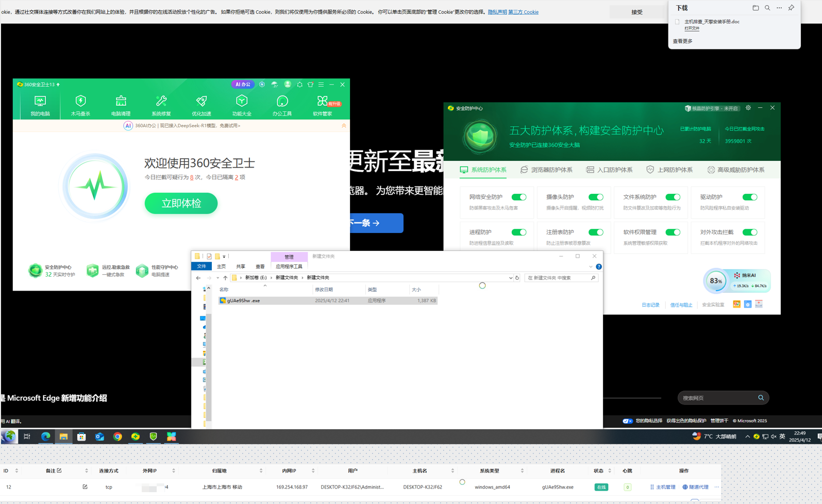Viewport: 822px width, 504px height.
Task: Click 查看更多 in downloads panel
Action: point(682,41)
